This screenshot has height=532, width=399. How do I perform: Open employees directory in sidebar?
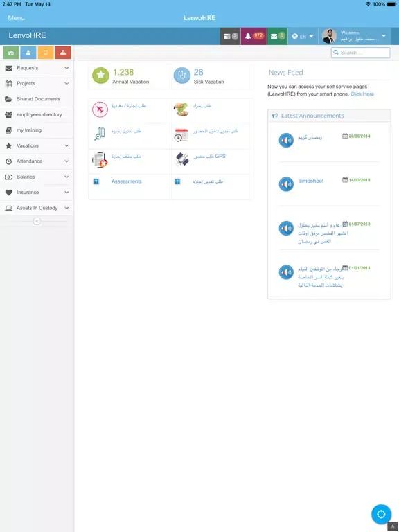(x=37, y=115)
